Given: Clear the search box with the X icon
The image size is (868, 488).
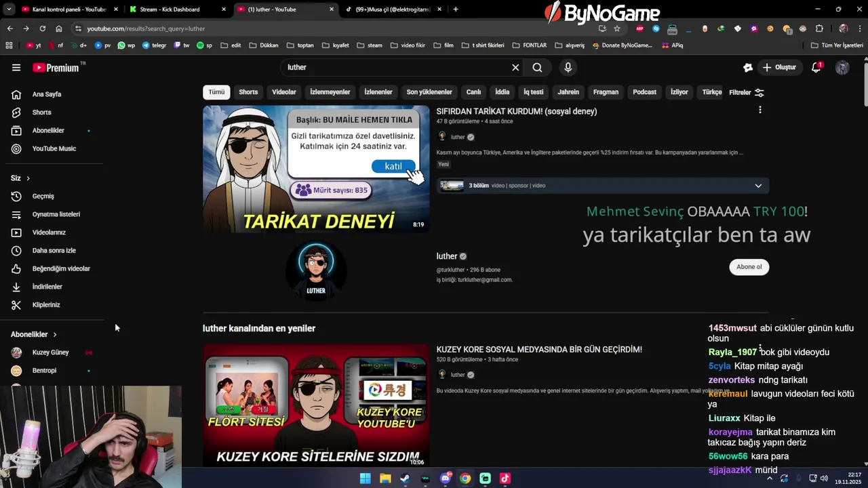Looking at the screenshot, I should coord(515,67).
